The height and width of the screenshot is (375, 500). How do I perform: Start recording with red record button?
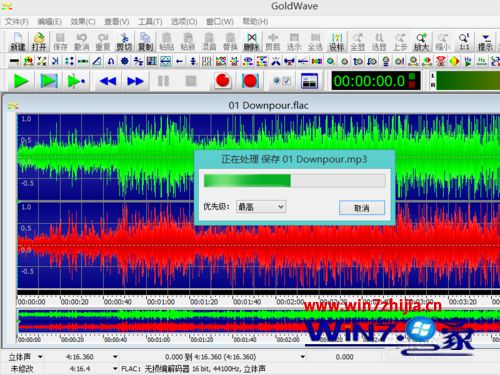pos(223,81)
